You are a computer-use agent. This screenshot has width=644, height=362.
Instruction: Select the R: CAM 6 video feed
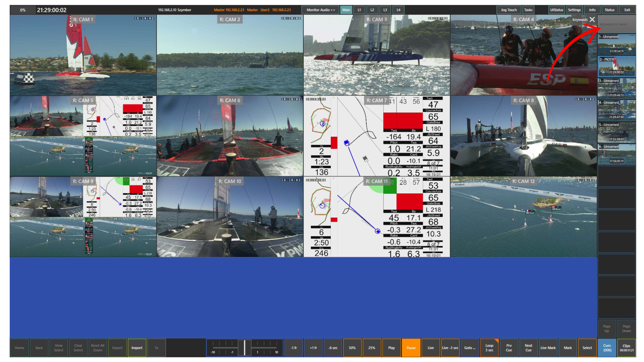230,136
